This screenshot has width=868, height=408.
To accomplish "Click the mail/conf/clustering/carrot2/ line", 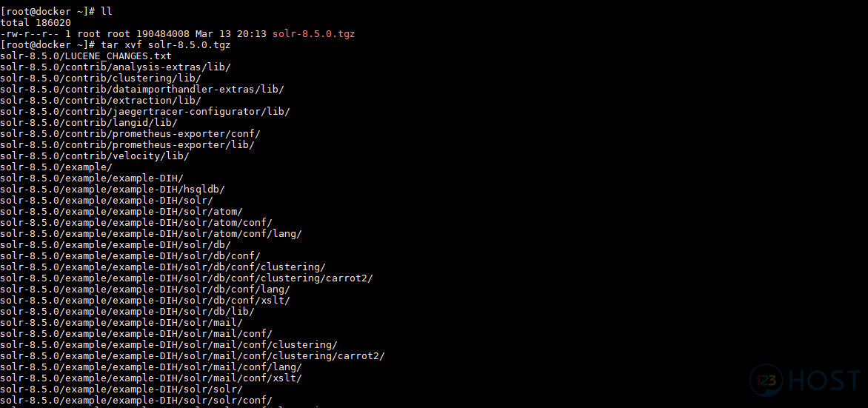I will 192,355.
